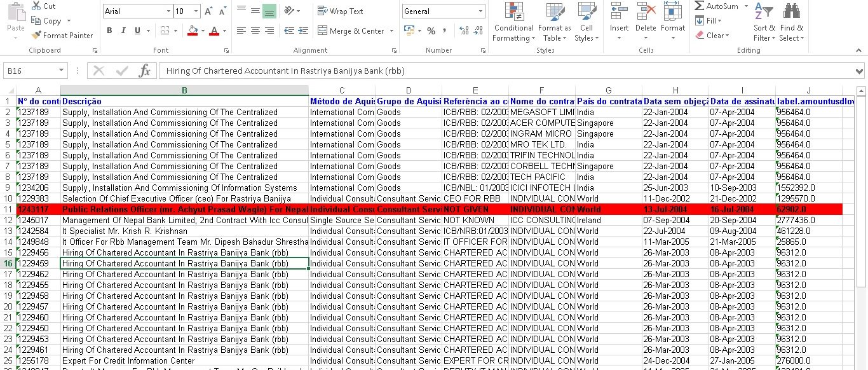The width and height of the screenshot is (868, 370).
Task: Click the accounting number format icon
Action: pyautogui.click(x=409, y=31)
